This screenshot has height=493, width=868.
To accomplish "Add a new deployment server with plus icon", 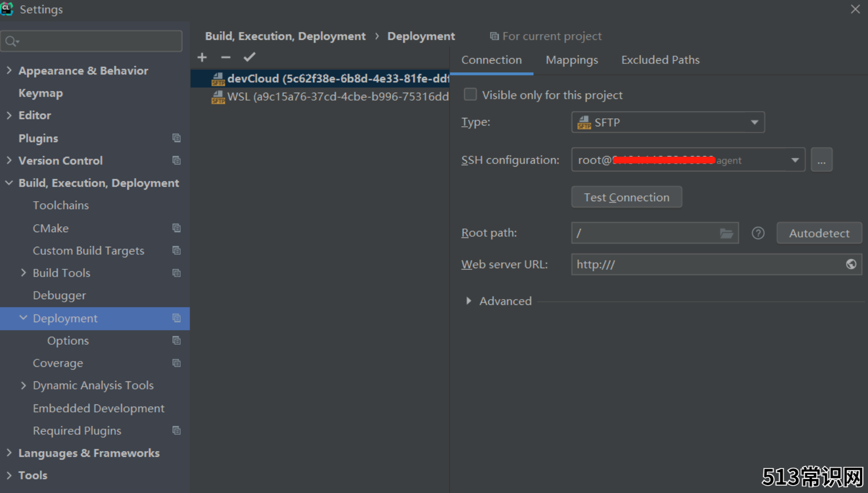I will (x=202, y=57).
